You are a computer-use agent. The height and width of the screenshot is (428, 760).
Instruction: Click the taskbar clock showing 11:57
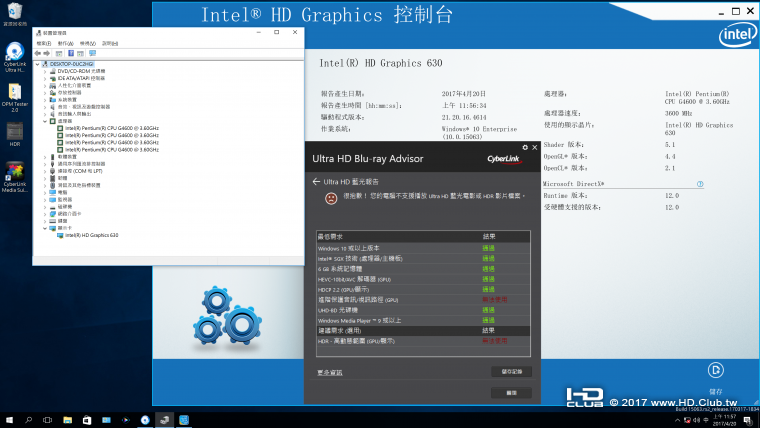(x=725, y=420)
